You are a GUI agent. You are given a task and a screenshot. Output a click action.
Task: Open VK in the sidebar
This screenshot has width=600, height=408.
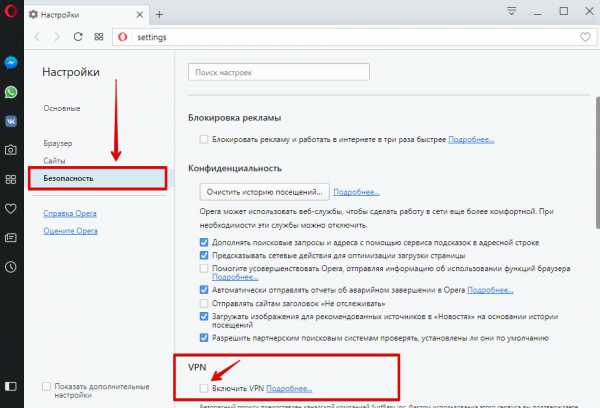tap(11, 121)
